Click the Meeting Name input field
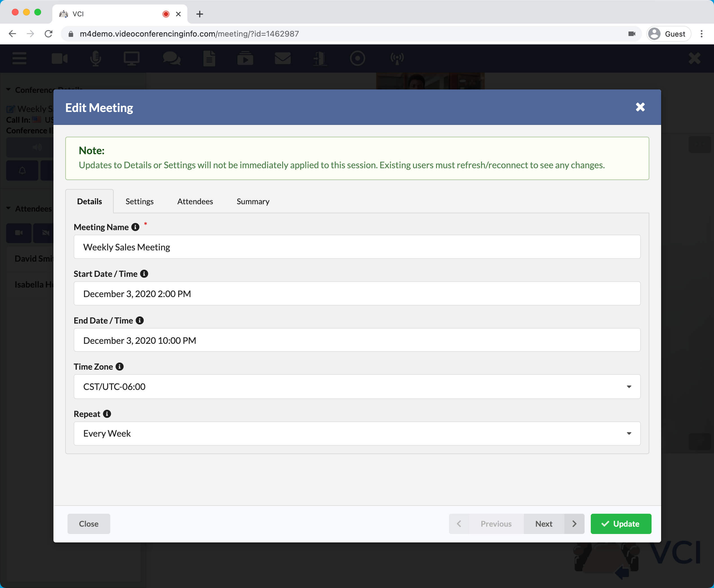 [357, 247]
